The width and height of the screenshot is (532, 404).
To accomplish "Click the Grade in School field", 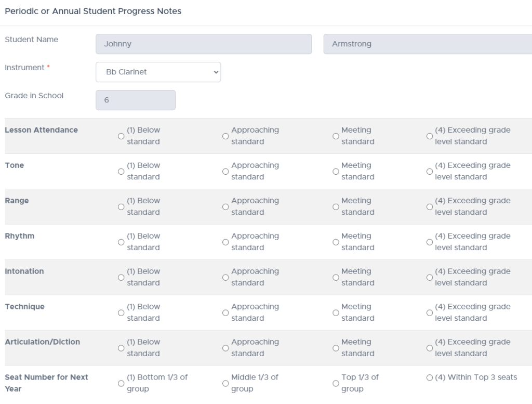I will (x=136, y=100).
